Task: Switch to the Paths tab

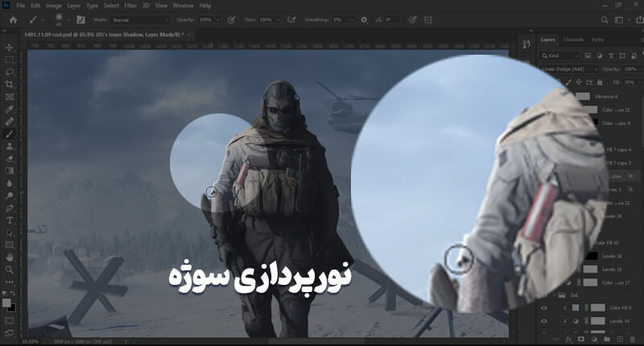Action: (x=597, y=39)
